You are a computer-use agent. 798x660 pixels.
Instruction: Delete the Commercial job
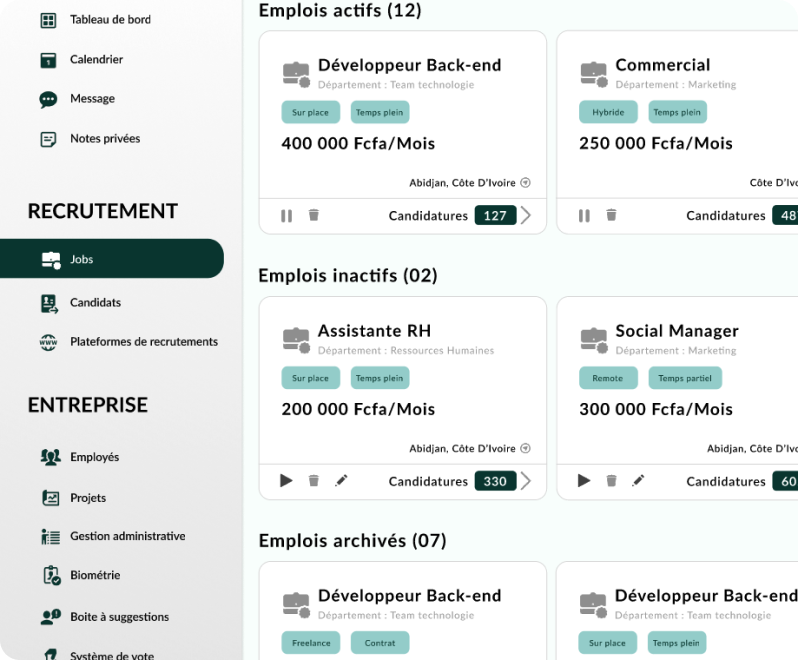pyautogui.click(x=611, y=215)
